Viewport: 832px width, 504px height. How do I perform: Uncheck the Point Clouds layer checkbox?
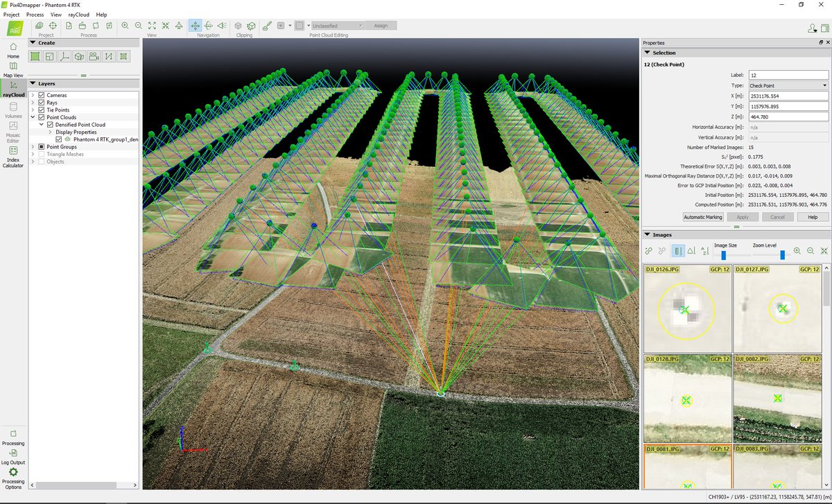pyautogui.click(x=42, y=117)
